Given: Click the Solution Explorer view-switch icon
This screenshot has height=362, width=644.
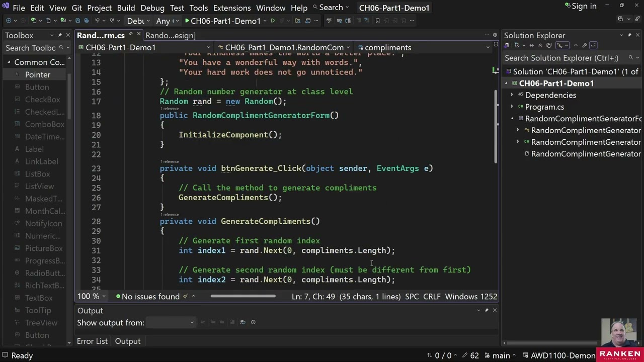Looking at the screenshot, I should click(508, 45).
